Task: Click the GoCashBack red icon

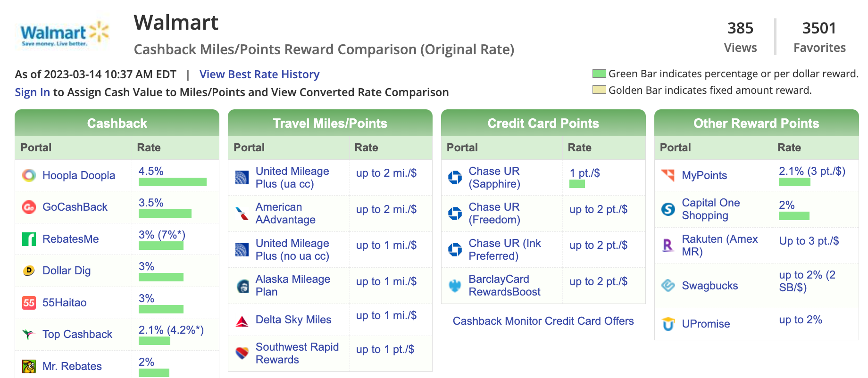Action: (x=29, y=207)
